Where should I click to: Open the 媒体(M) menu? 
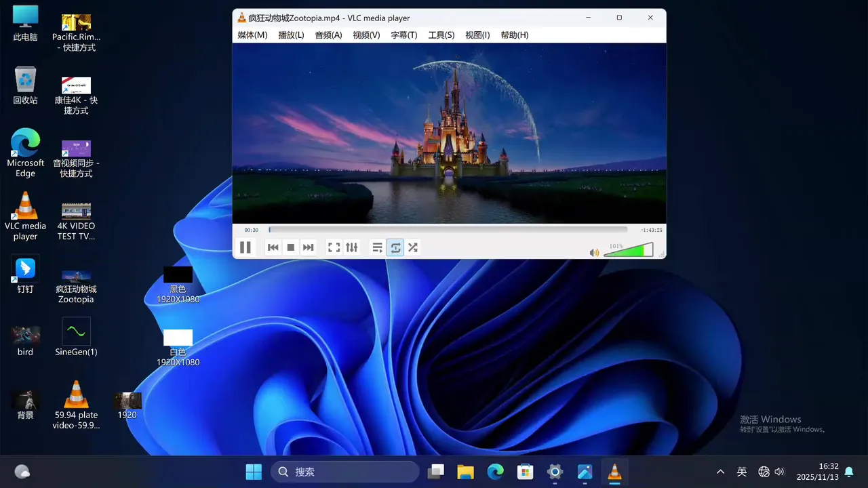pos(252,35)
